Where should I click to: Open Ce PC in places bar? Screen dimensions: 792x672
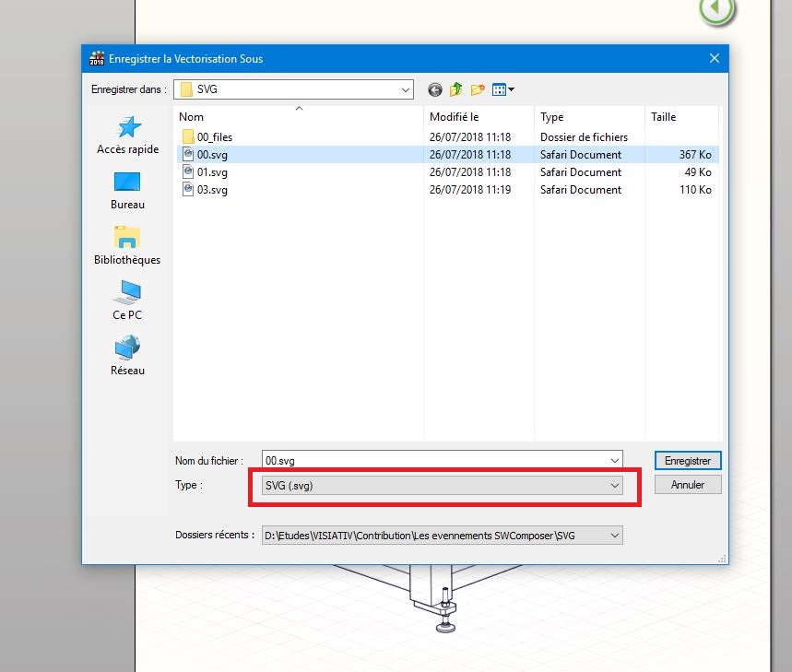point(127,301)
